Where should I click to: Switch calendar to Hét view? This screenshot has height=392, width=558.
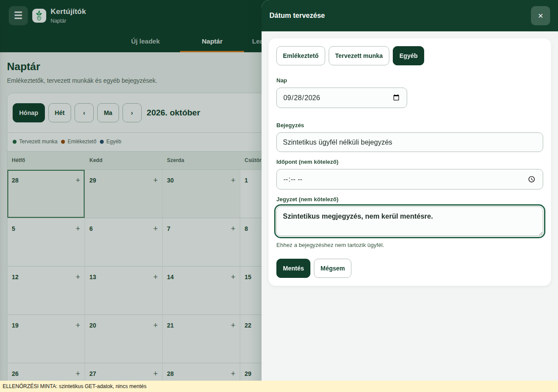60,113
